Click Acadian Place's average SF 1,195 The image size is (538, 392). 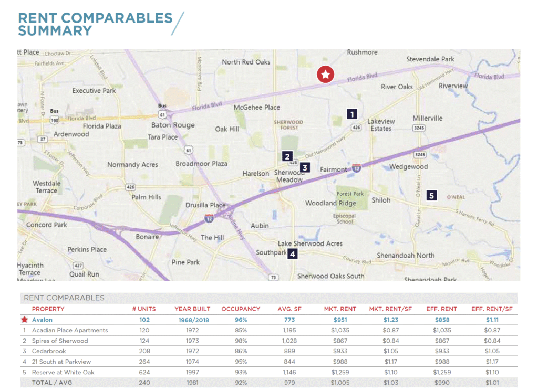click(x=289, y=330)
